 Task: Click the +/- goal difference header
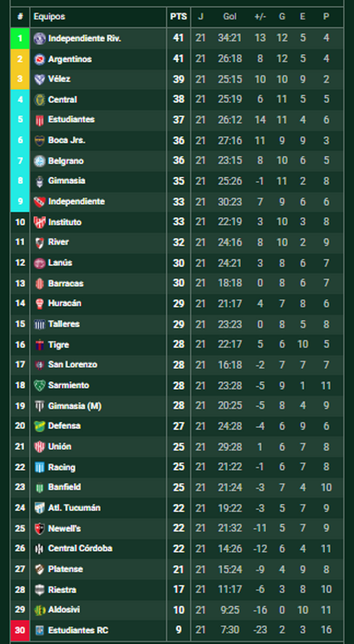260,17
